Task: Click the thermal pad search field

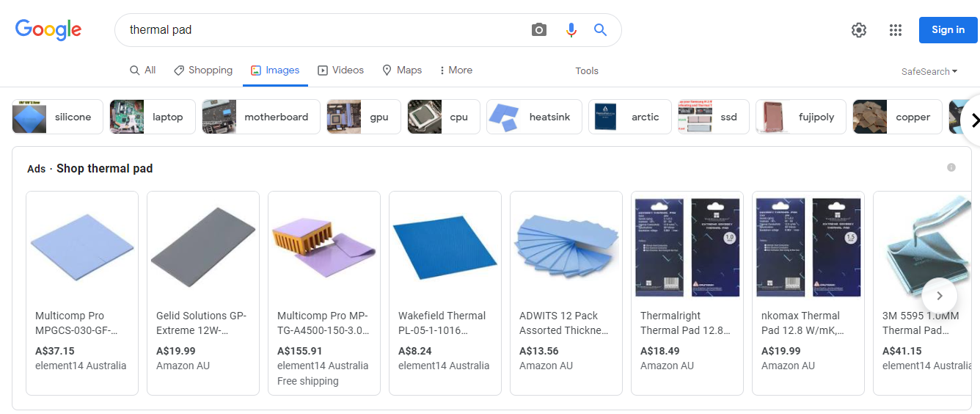Action: pyautogui.click(x=323, y=30)
